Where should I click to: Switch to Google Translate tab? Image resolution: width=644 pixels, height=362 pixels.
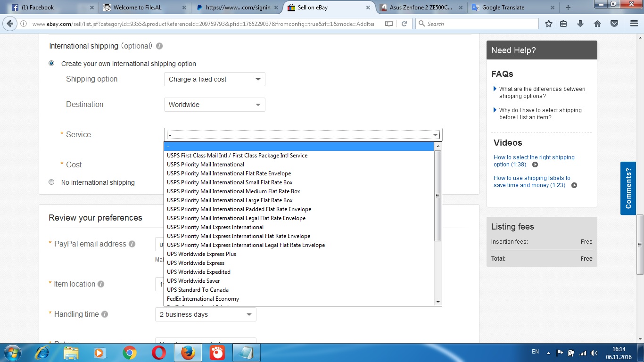click(513, 8)
